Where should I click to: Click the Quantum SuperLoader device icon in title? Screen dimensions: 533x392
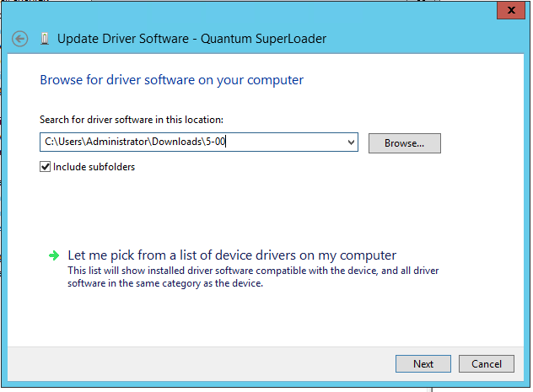(x=45, y=39)
